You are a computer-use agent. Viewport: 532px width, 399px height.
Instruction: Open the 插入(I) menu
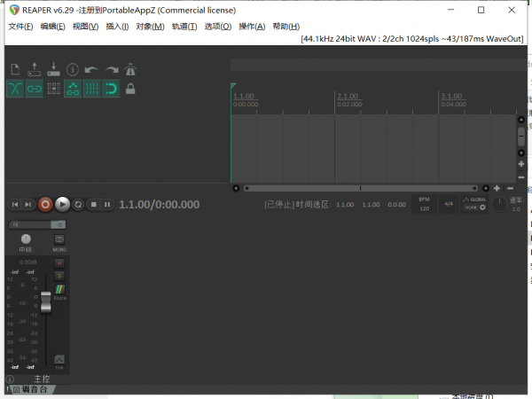(117, 27)
